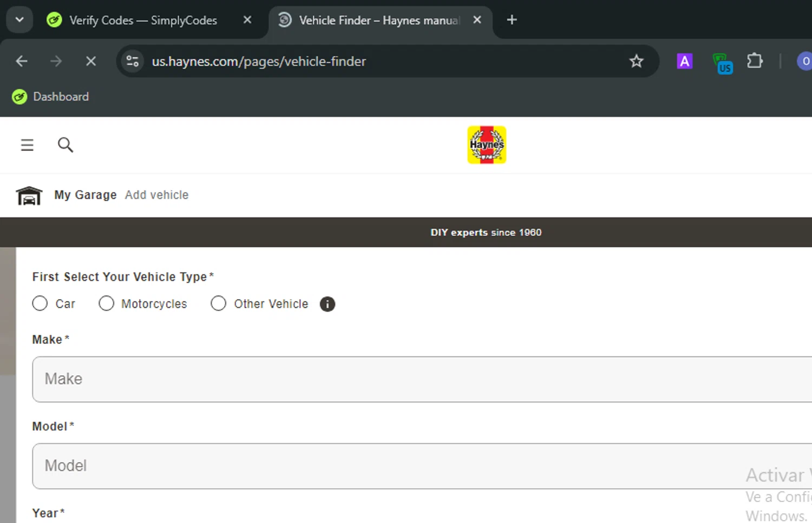Viewport: 812px width, 523px height.
Task: Switch to Vehicle Finder – Haynes tab
Action: click(x=379, y=20)
